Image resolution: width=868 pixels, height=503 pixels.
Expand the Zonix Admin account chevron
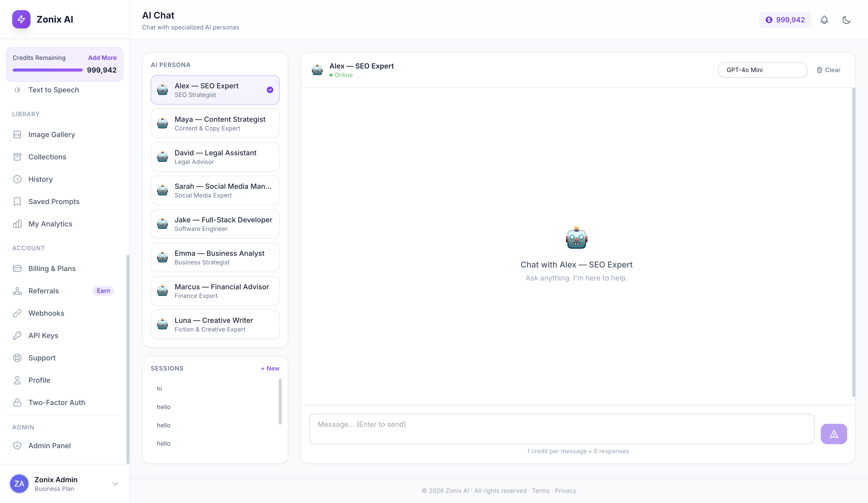pos(115,484)
